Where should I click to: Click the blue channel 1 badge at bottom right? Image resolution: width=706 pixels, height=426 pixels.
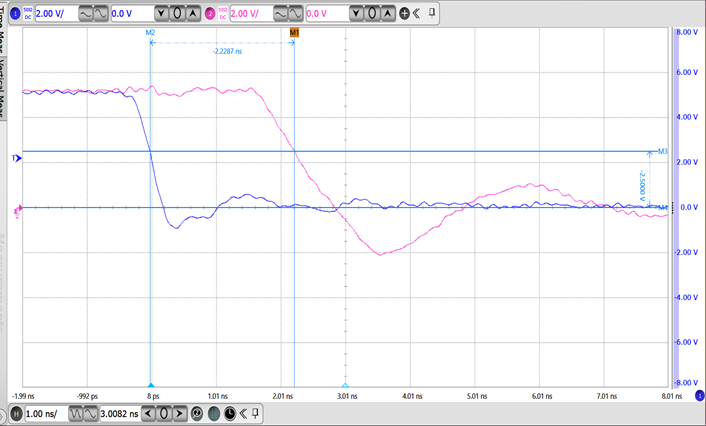tap(700, 396)
